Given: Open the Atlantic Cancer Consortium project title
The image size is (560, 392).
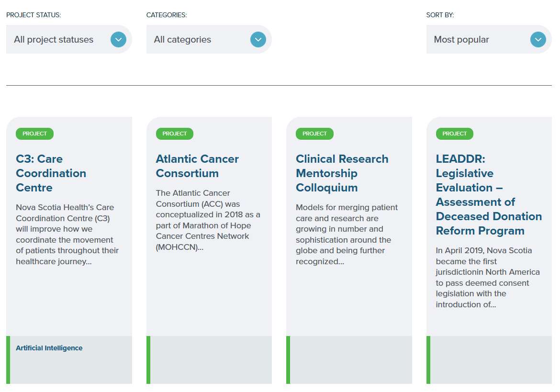Looking at the screenshot, I should [197, 166].
